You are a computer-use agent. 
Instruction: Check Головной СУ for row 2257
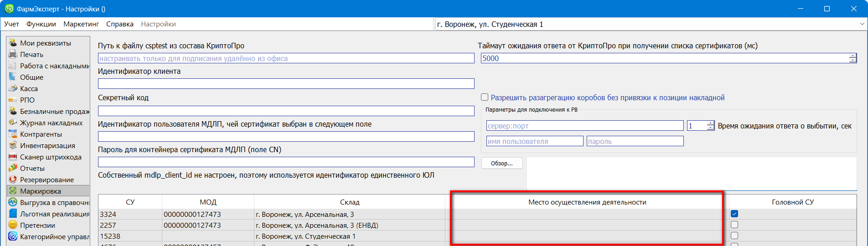(x=734, y=225)
